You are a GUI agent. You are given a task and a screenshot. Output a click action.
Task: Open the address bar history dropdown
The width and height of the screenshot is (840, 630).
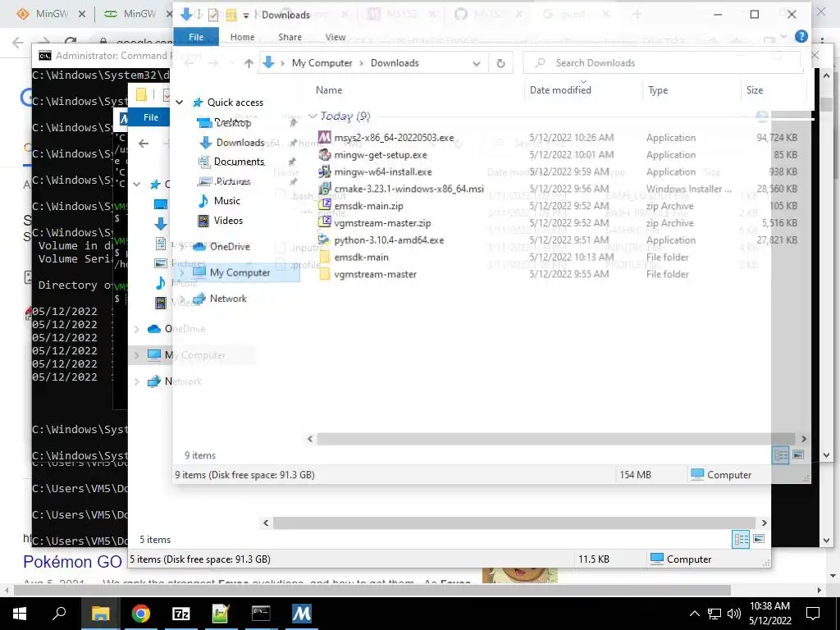(477, 64)
